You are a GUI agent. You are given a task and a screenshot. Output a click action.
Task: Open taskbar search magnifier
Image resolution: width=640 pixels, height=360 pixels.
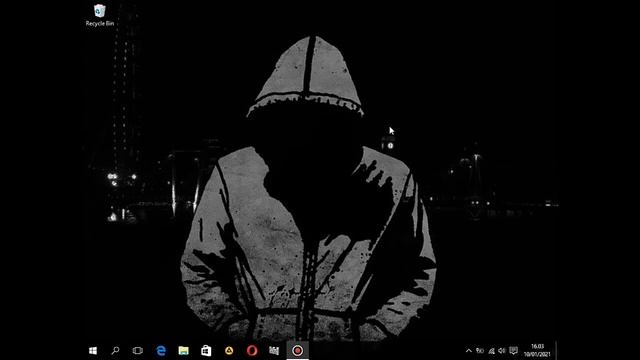tap(116, 351)
